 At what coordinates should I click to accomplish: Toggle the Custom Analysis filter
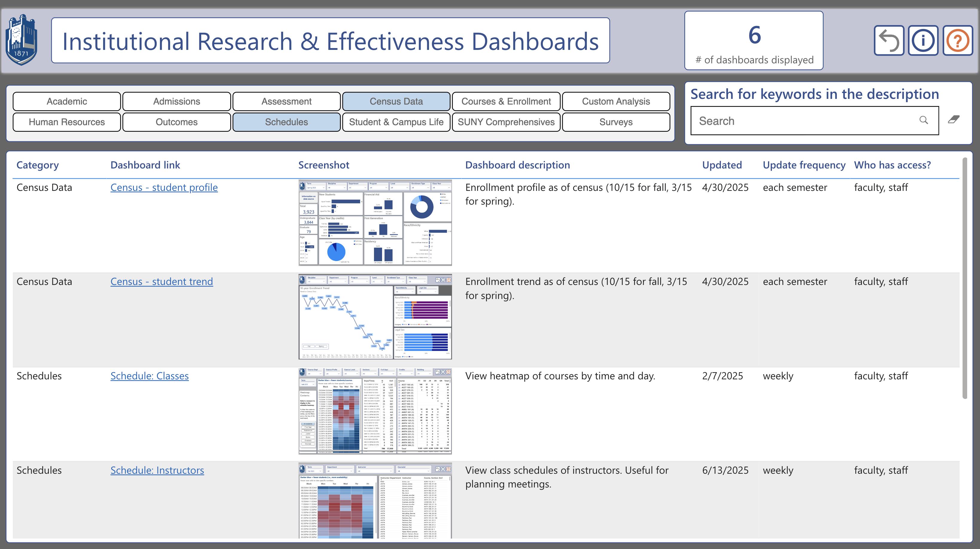point(616,101)
